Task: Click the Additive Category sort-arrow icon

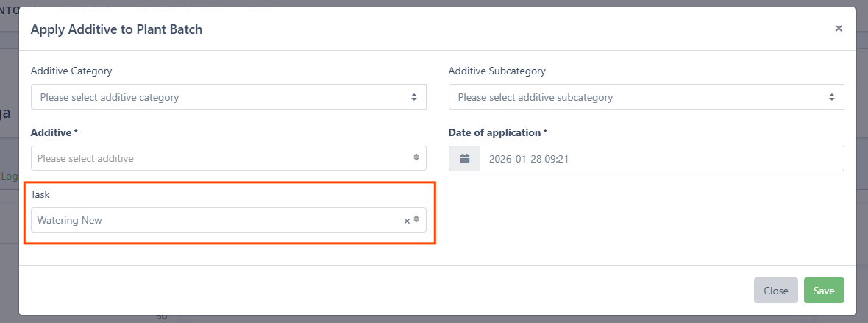Action: (x=414, y=97)
